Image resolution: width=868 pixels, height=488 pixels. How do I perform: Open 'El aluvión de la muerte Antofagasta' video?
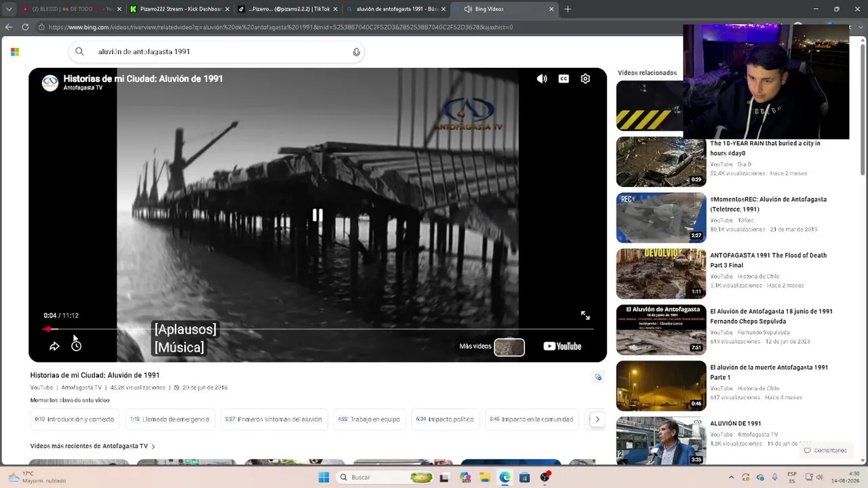(x=769, y=372)
